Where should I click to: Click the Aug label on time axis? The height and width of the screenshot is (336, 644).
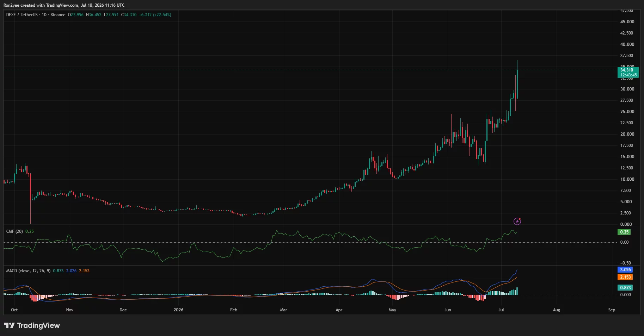tap(556, 310)
